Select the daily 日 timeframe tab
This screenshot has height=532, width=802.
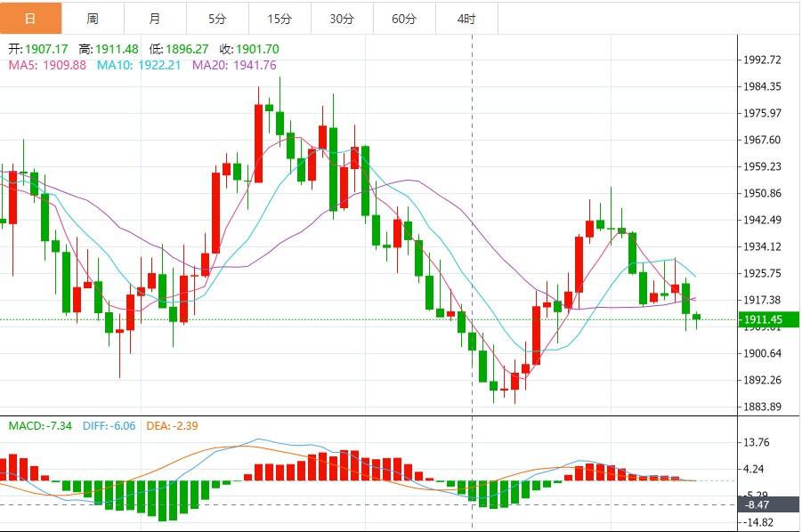click(x=30, y=19)
